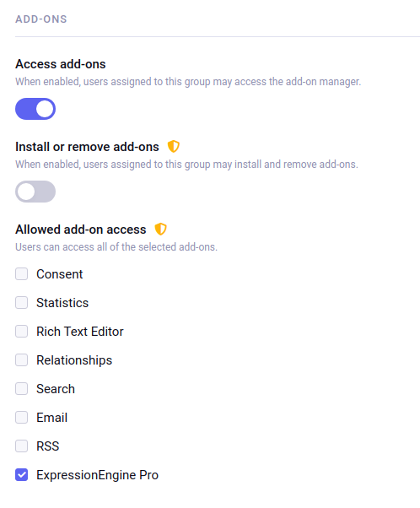Viewport: 420px width, 508px height.
Task: Check the Search add-on checkbox
Action: [22, 389]
